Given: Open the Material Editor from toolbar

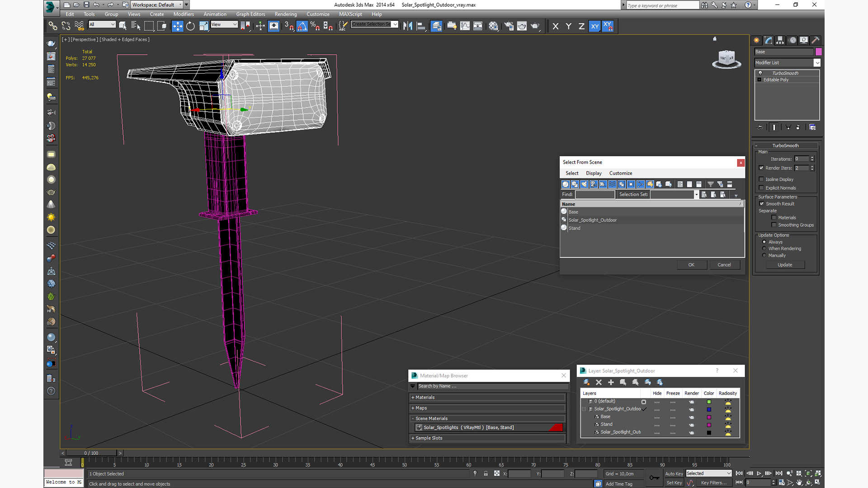Looking at the screenshot, I should [x=493, y=26].
